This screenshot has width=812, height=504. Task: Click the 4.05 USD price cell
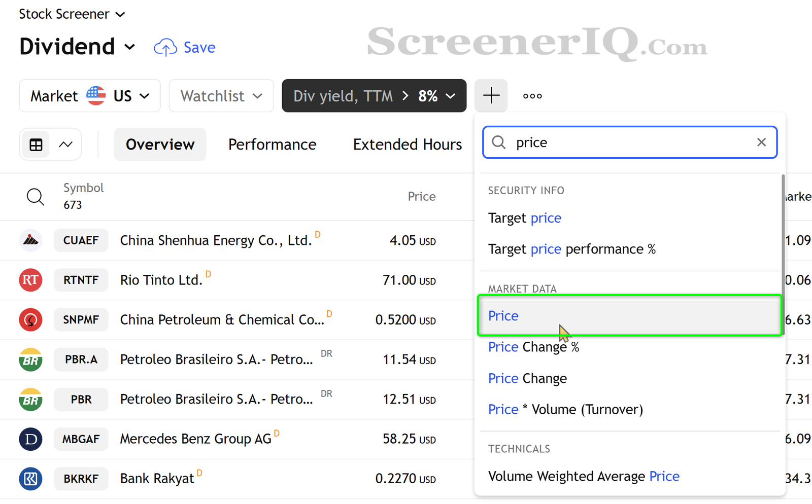413,240
